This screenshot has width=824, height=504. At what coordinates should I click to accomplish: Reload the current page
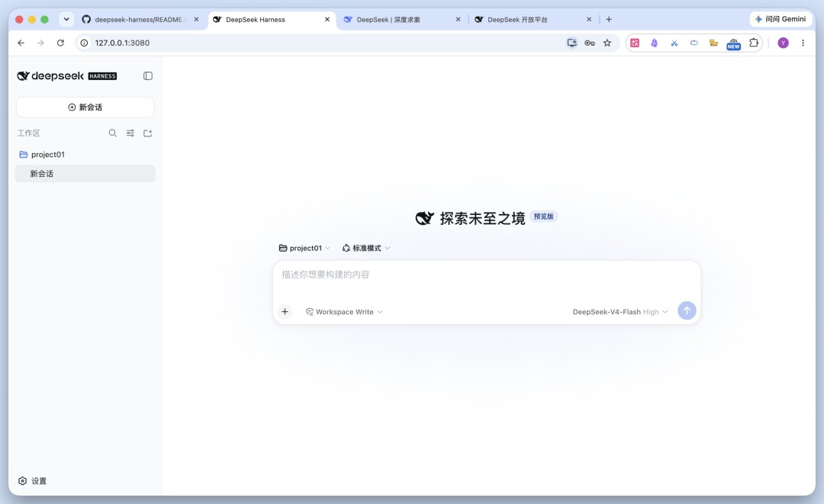[60, 43]
